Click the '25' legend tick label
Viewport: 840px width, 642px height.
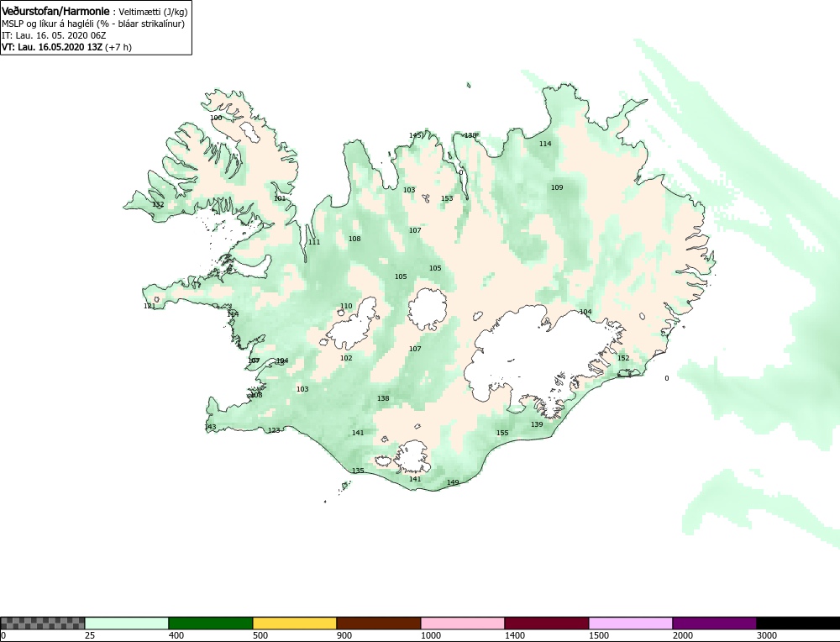89,635
